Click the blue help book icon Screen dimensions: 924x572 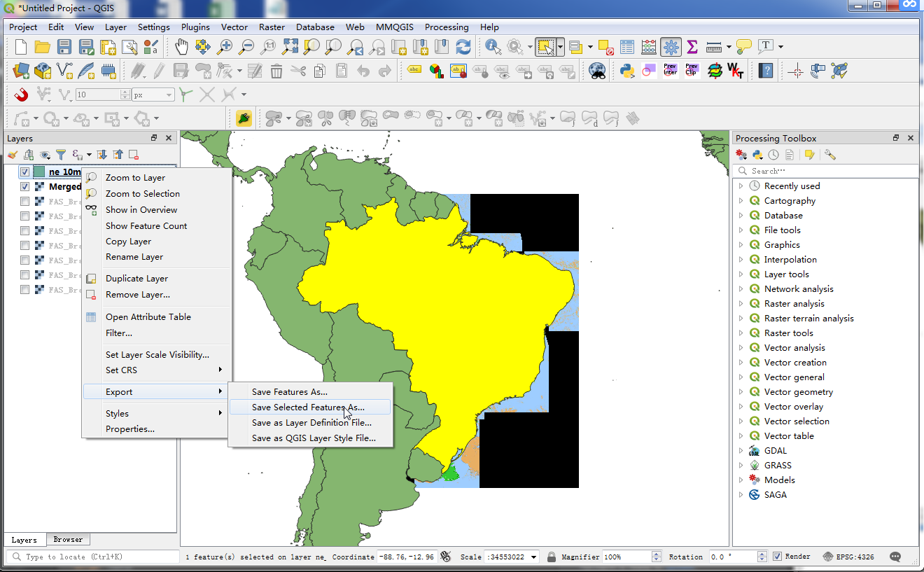pyautogui.click(x=766, y=70)
